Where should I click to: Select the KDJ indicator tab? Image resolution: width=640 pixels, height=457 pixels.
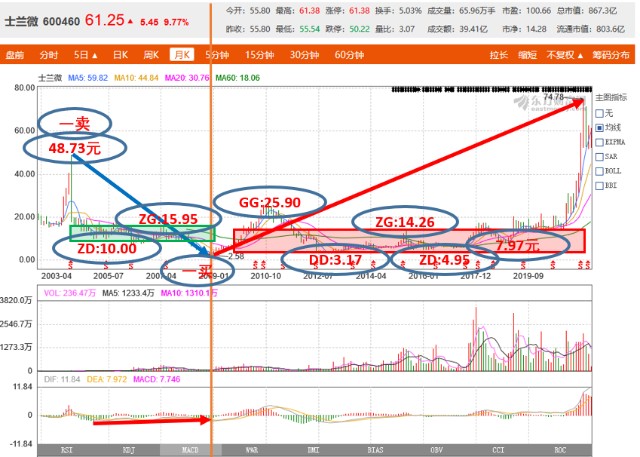pos(129,450)
